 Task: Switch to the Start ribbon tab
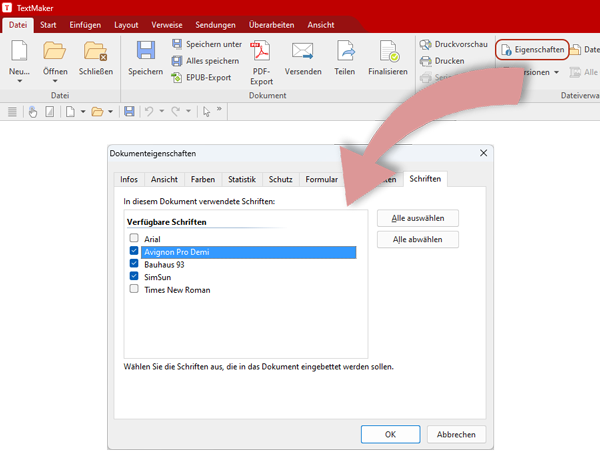point(48,25)
